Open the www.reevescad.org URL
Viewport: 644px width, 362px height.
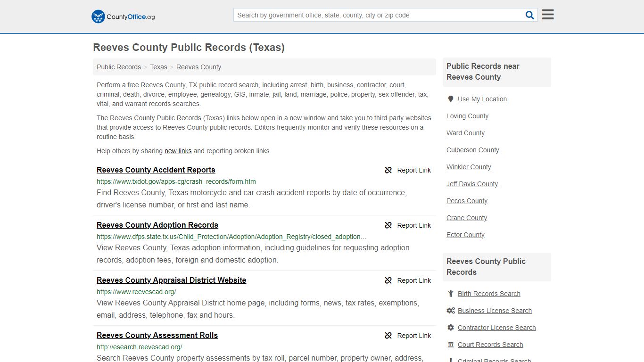pyautogui.click(x=136, y=292)
